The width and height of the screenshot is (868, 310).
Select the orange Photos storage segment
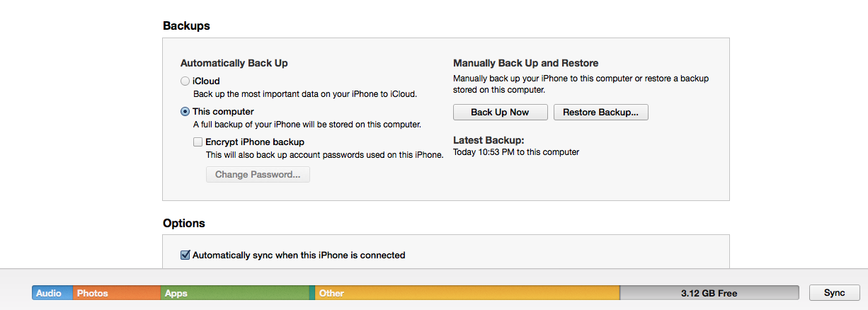point(117,293)
